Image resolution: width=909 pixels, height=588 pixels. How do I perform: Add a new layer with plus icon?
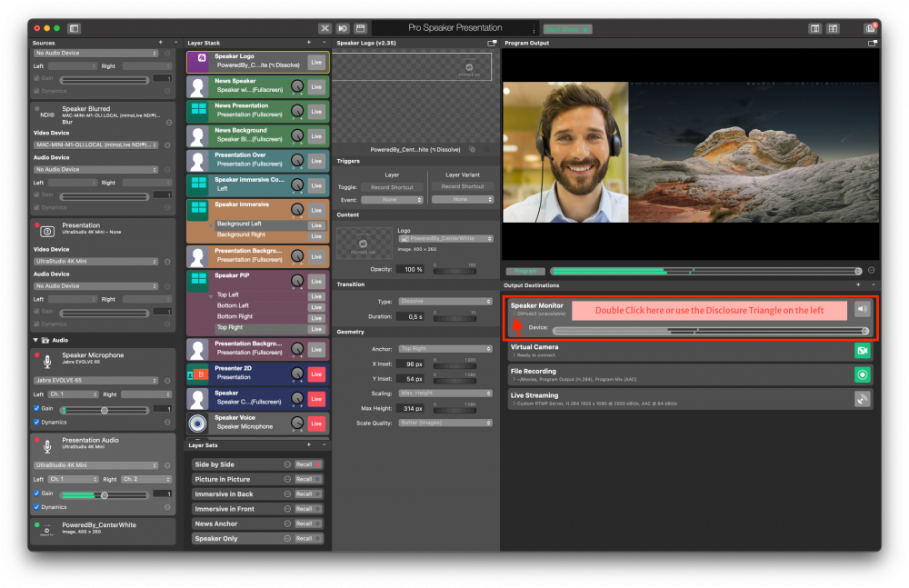(x=308, y=43)
